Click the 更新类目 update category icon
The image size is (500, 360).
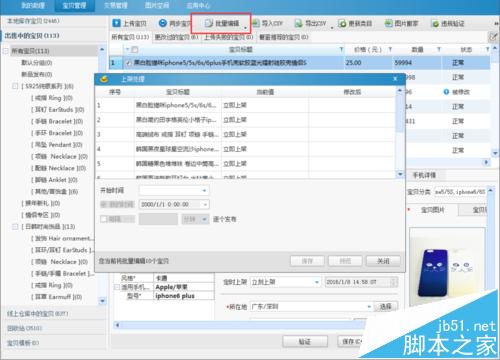click(x=342, y=23)
